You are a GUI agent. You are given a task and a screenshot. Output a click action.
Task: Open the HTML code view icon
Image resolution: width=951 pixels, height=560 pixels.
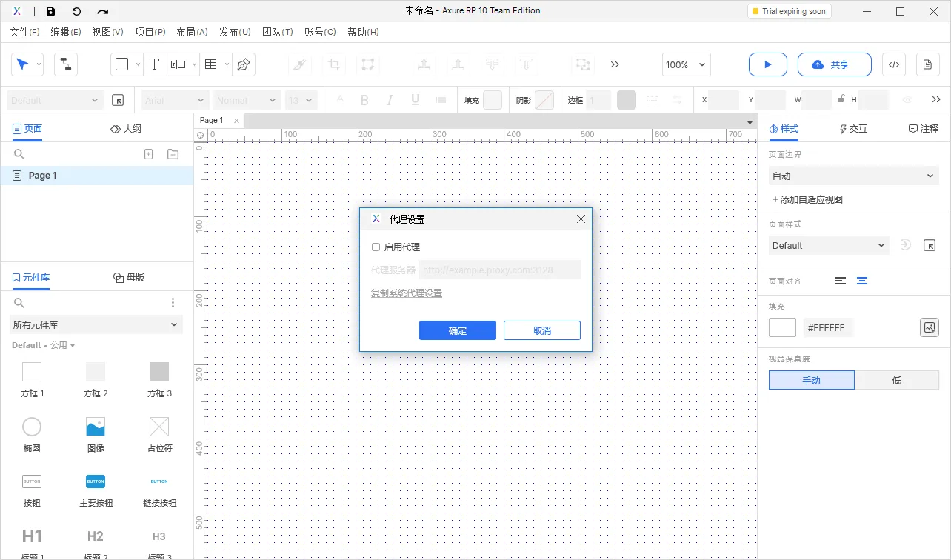pos(893,64)
